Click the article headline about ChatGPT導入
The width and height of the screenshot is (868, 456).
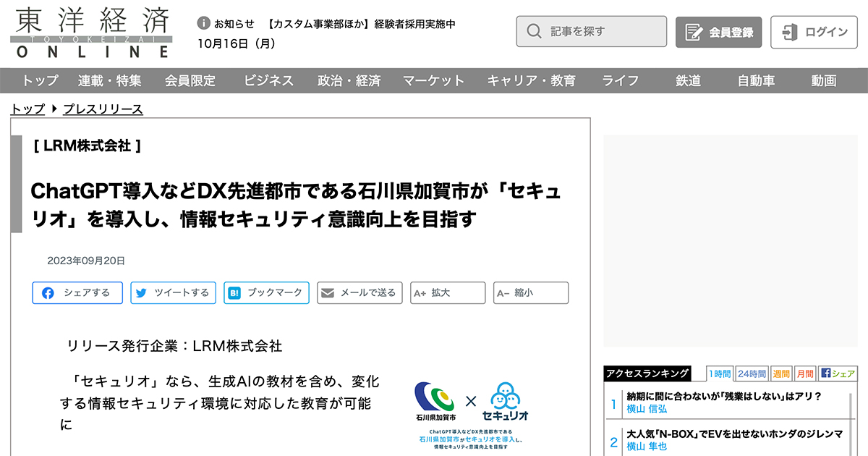point(296,206)
